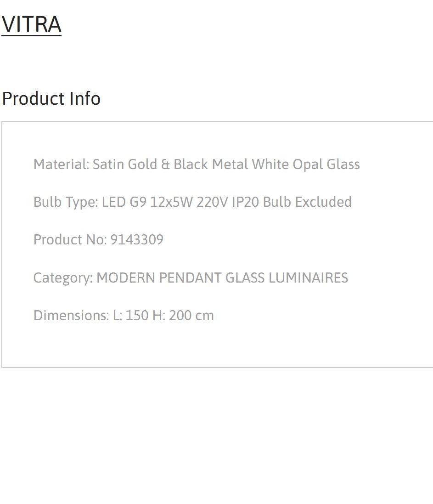The width and height of the screenshot is (433, 504).
Task: Click the Category label
Action: 63,278
